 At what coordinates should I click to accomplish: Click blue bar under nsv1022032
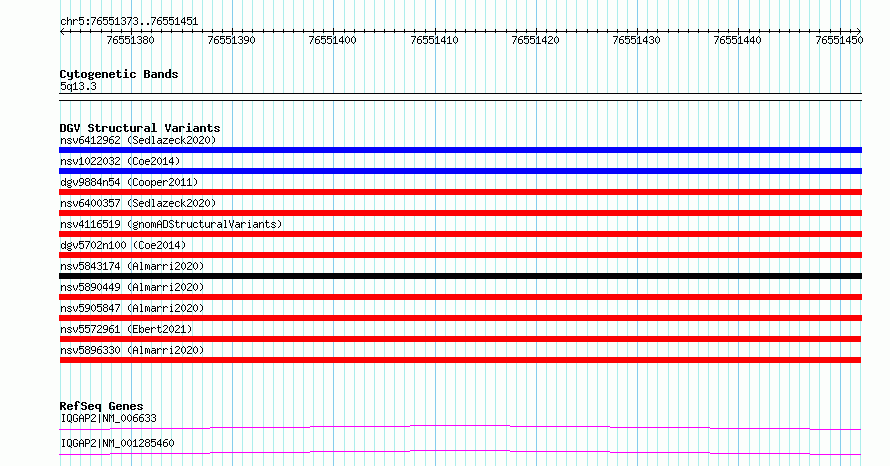point(460,171)
